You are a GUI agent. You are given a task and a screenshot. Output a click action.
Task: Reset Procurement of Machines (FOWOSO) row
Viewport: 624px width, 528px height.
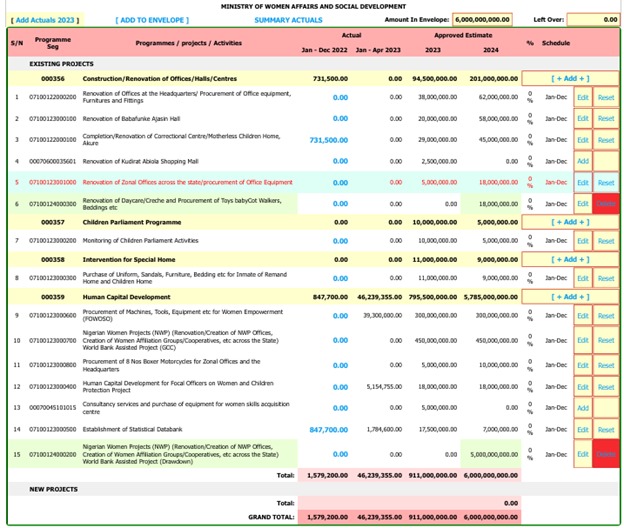(606, 316)
